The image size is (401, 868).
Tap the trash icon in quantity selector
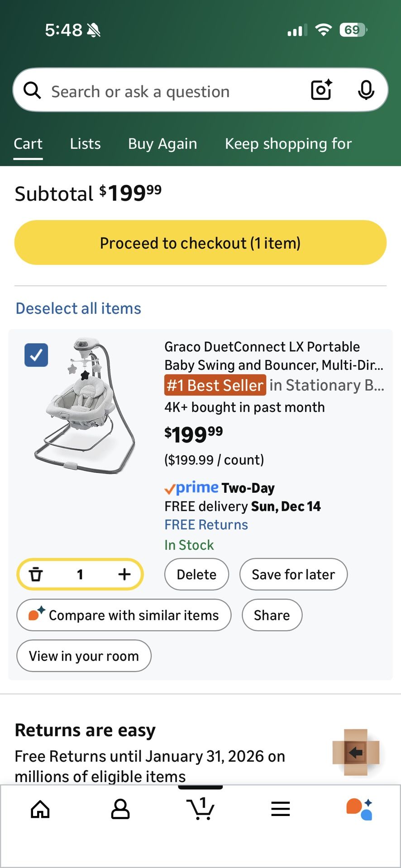pos(36,574)
